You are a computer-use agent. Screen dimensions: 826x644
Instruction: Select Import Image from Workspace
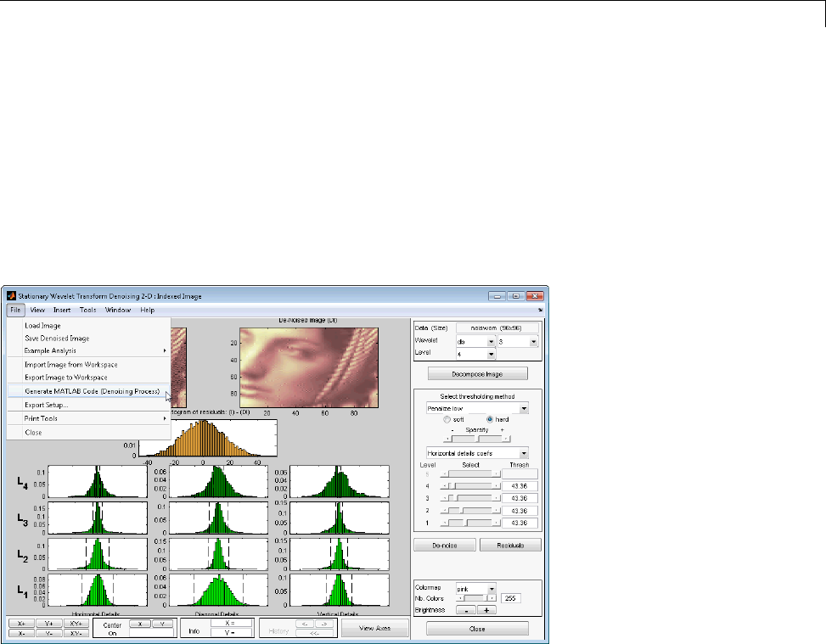[x=88, y=364]
